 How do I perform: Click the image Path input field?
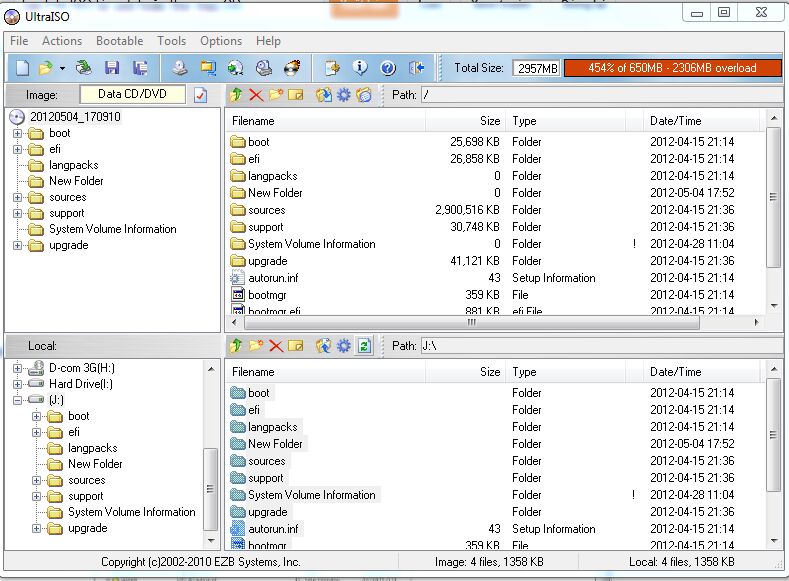[x=603, y=95]
